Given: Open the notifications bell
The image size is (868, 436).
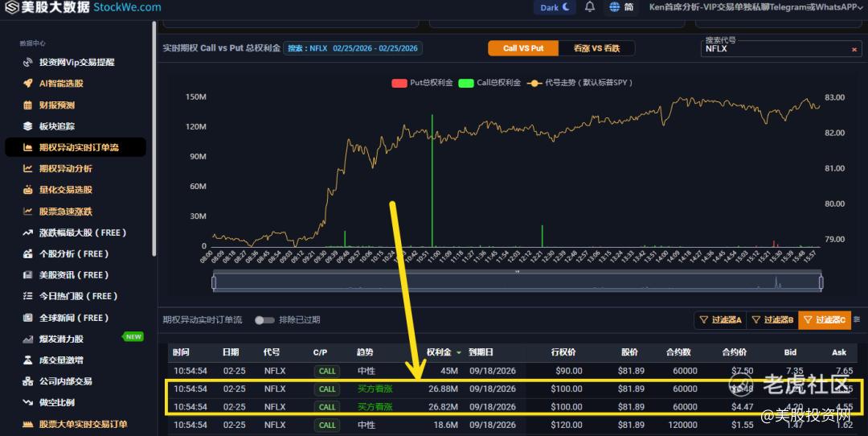Looking at the screenshot, I should click(x=590, y=6).
